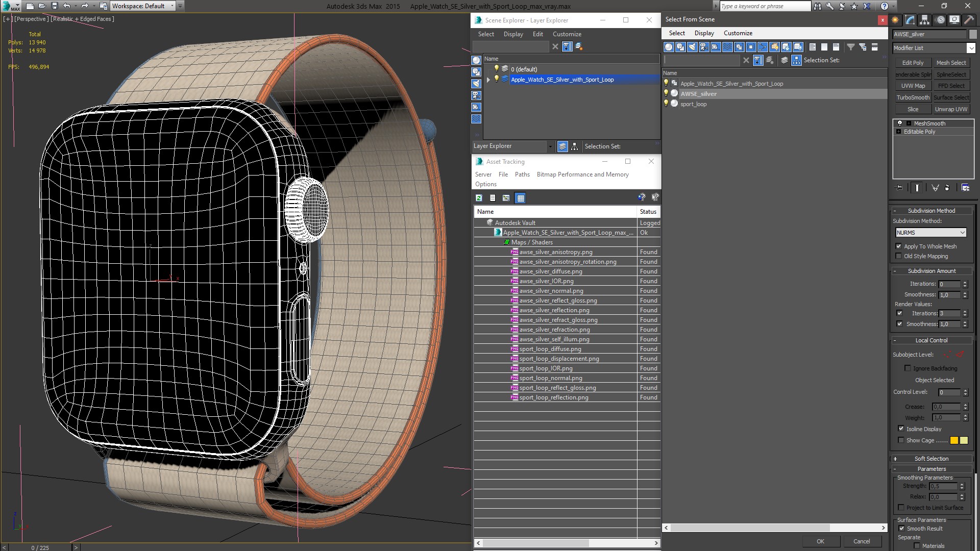Viewport: 980px width, 551px height.
Task: Toggle Render Values Smoothness checkbox
Action: (x=899, y=324)
